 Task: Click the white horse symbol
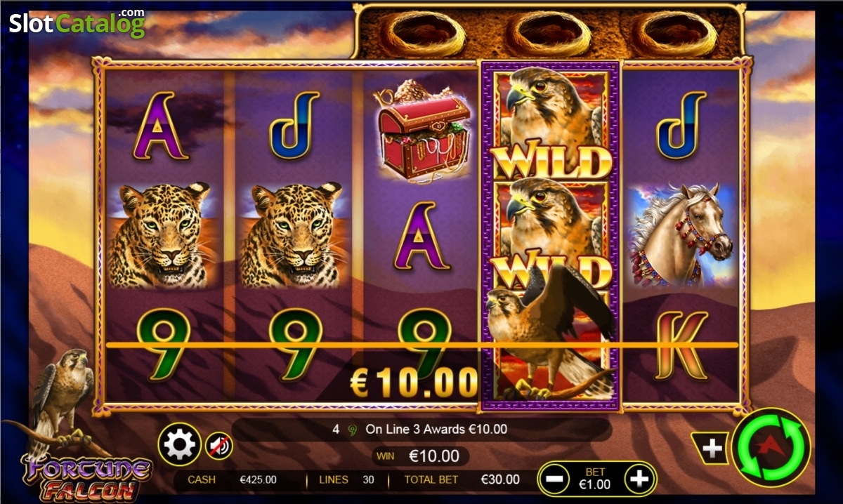(x=680, y=234)
